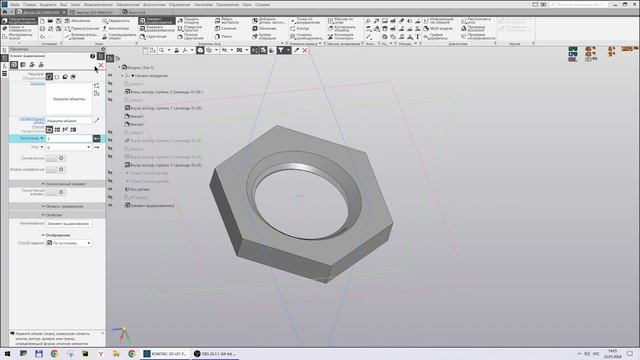640x360 pixels.
Task: Open the Collision Check (Проверка коллизий) tool
Action: [473, 29]
